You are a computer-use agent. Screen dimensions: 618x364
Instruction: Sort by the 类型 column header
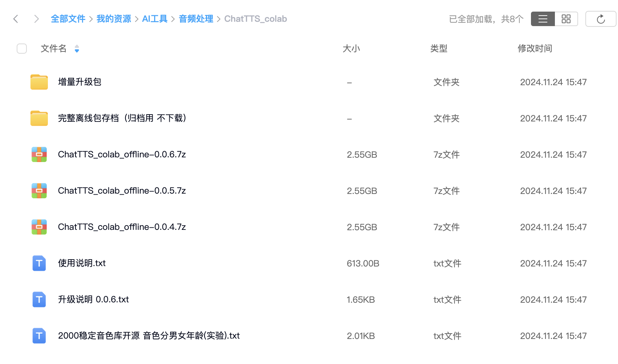coord(439,49)
